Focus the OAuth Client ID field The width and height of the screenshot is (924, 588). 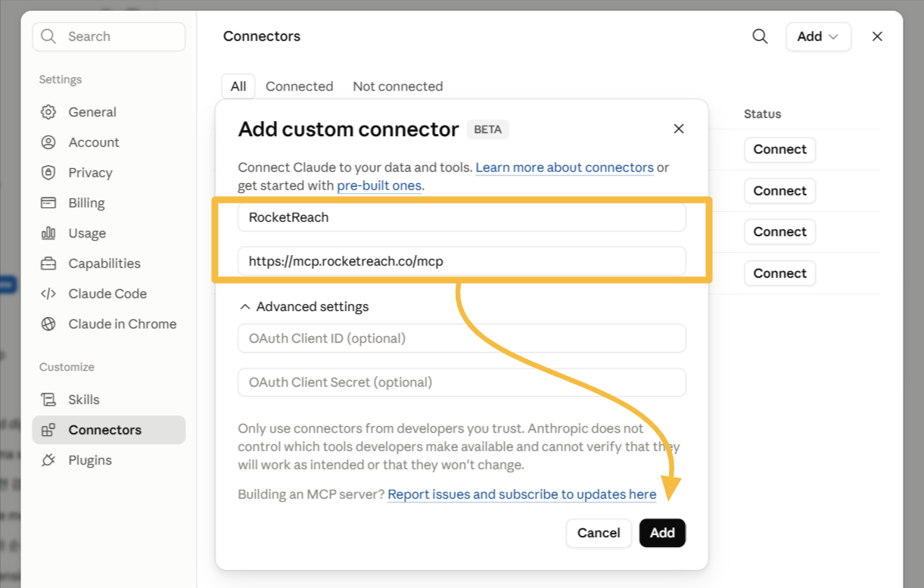tap(462, 338)
